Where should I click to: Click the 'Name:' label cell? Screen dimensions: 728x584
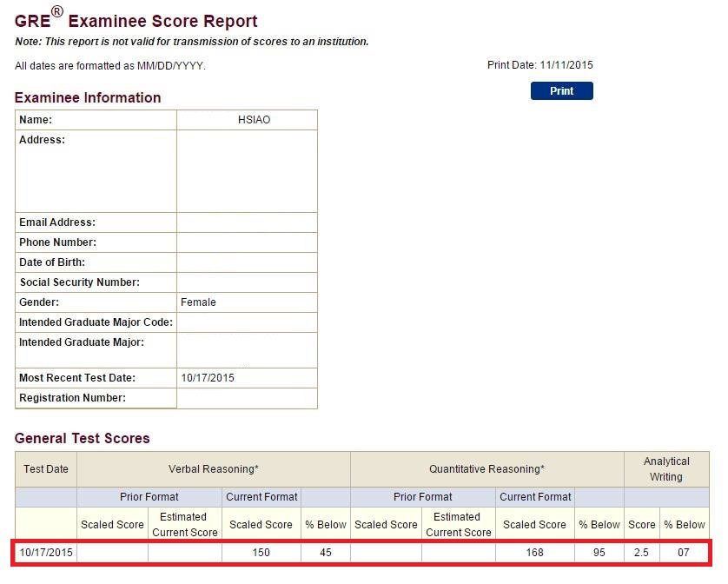[96, 120]
